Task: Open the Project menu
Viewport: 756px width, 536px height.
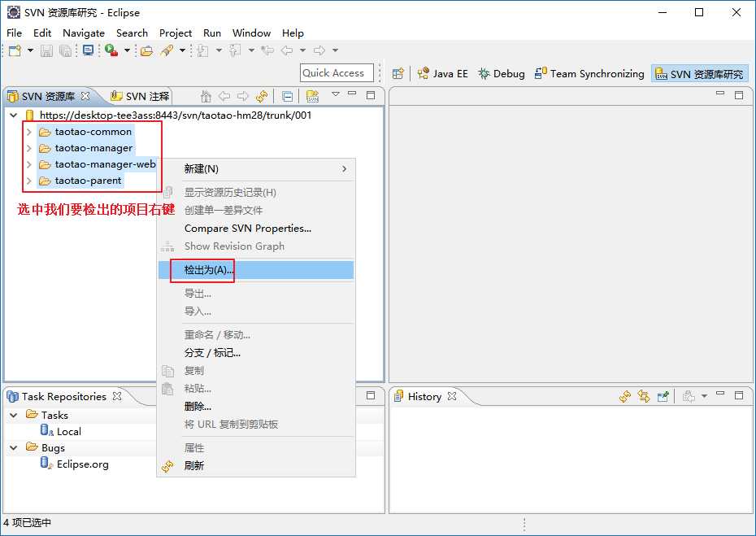Action: (176, 33)
